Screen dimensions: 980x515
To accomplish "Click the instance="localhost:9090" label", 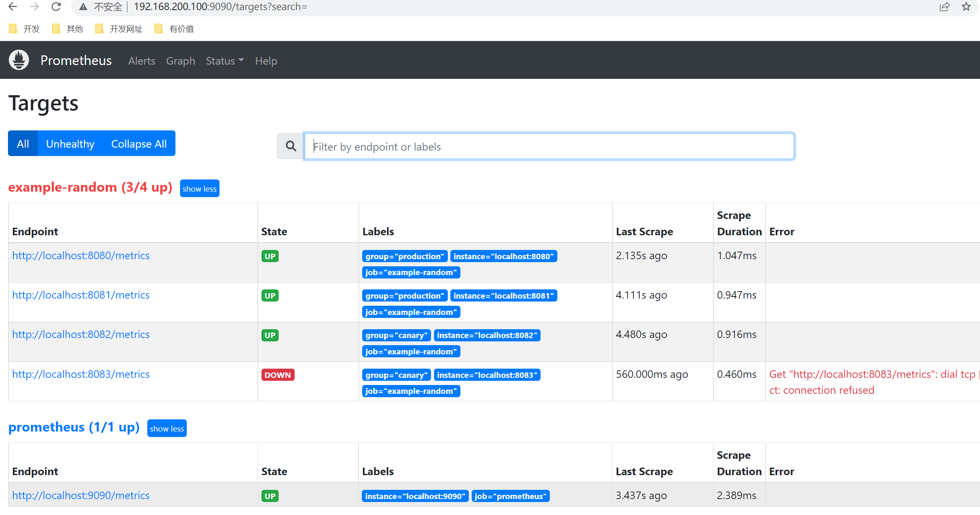I will tap(415, 496).
